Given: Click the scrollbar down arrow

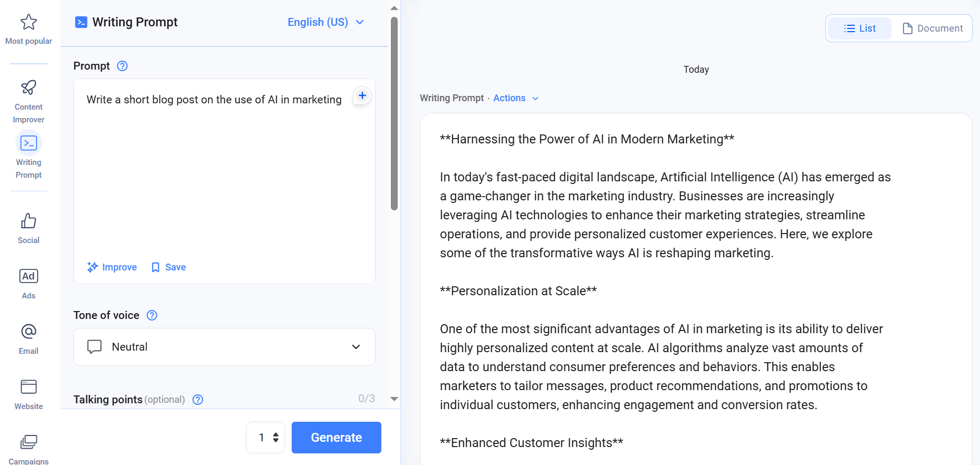Looking at the screenshot, I should [x=394, y=399].
